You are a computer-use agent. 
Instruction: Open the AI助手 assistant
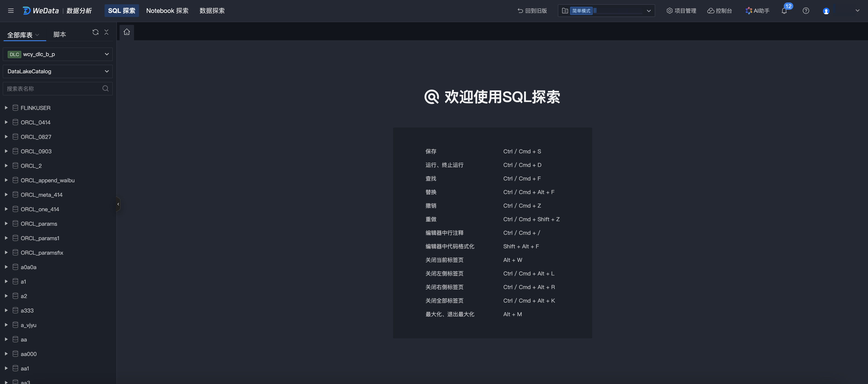(757, 11)
